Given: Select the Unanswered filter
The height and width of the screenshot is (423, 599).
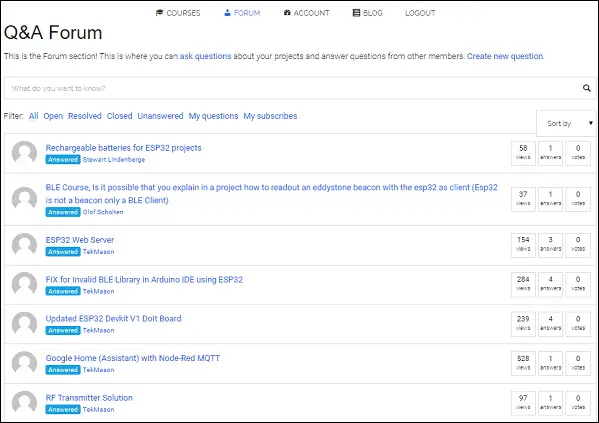Looking at the screenshot, I should [160, 116].
